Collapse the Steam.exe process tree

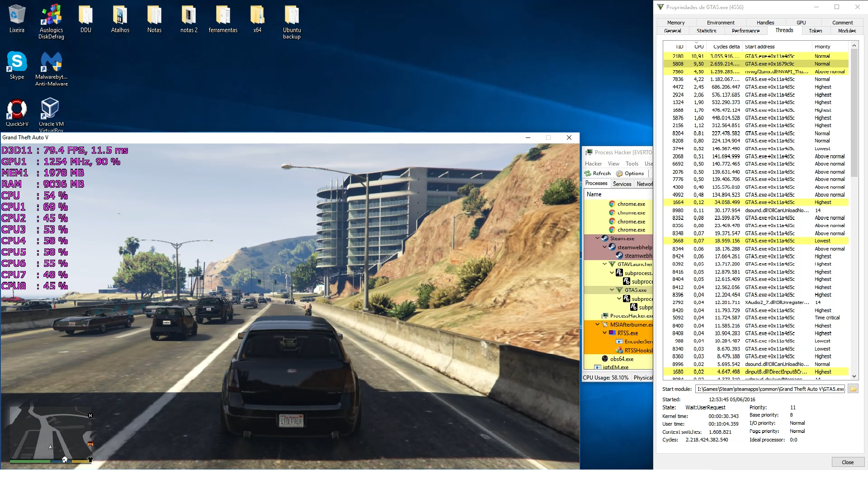click(x=598, y=238)
